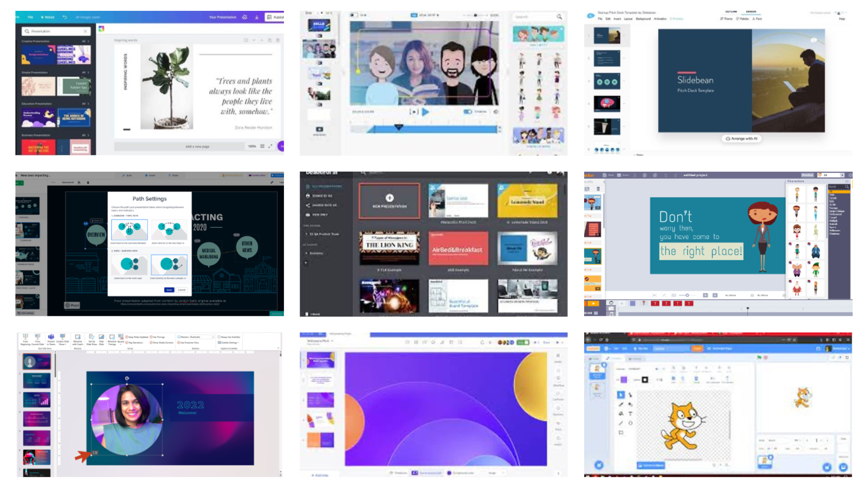Click the delete page trash icon in Canva
The image size is (868, 488).
pos(278,40)
